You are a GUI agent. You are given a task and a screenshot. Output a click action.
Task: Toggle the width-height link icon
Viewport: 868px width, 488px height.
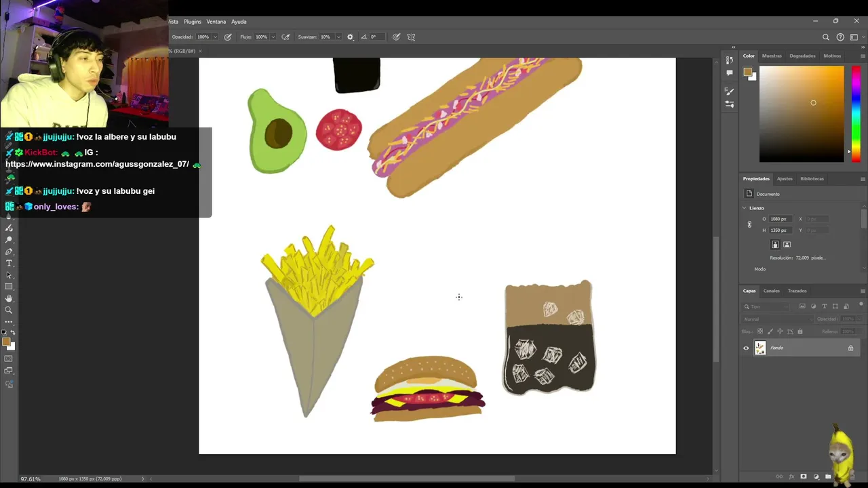tap(749, 224)
